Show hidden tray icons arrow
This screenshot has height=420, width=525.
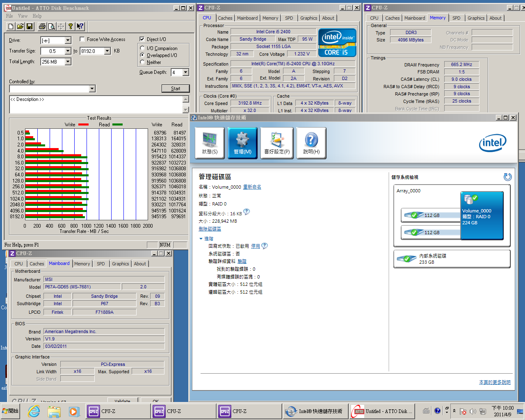tap(454, 411)
